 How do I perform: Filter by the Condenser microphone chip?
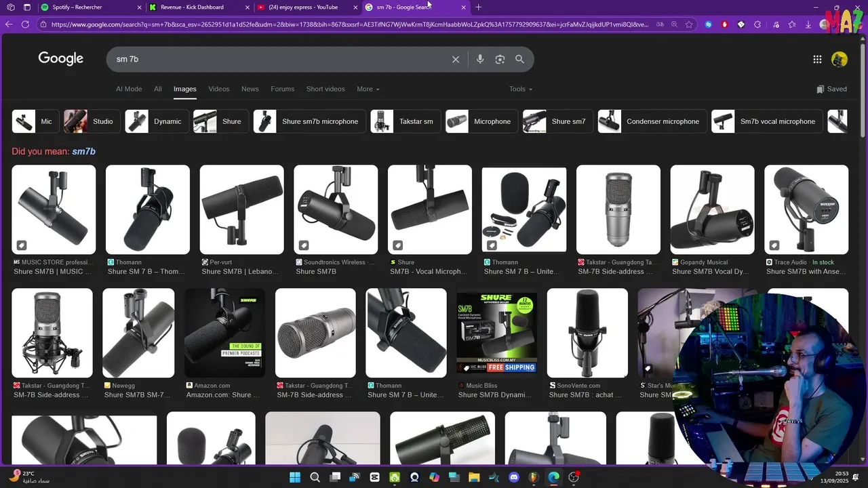652,121
